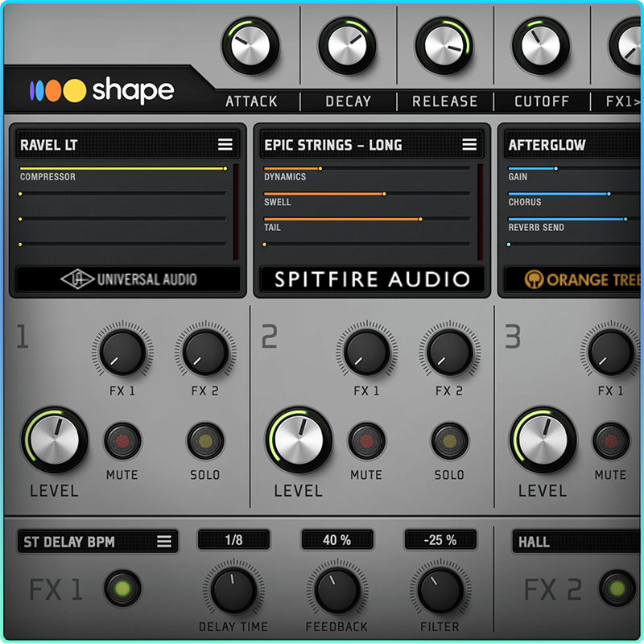
Task: Toggle the FX 2 power button
Action: [617, 588]
